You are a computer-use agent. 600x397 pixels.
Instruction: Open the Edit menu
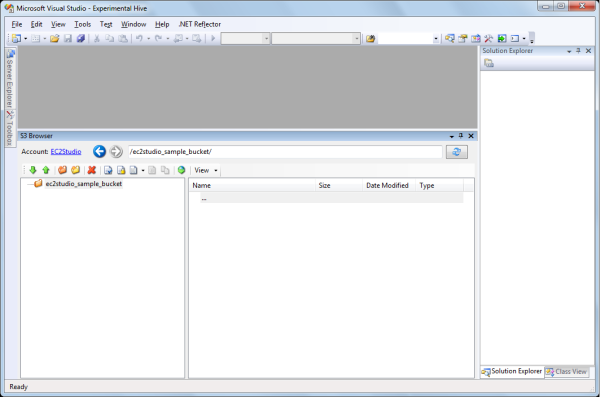point(36,24)
